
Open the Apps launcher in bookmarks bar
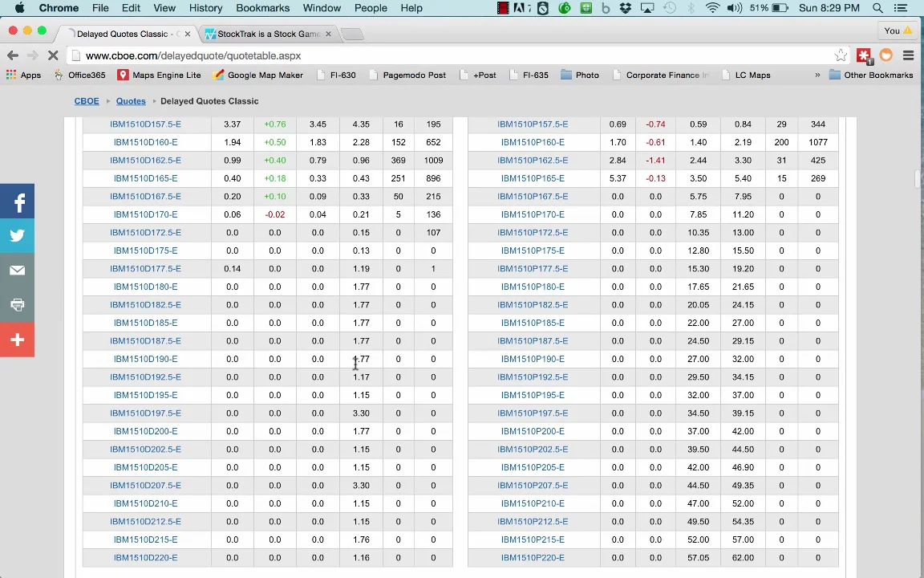click(23, 75)
